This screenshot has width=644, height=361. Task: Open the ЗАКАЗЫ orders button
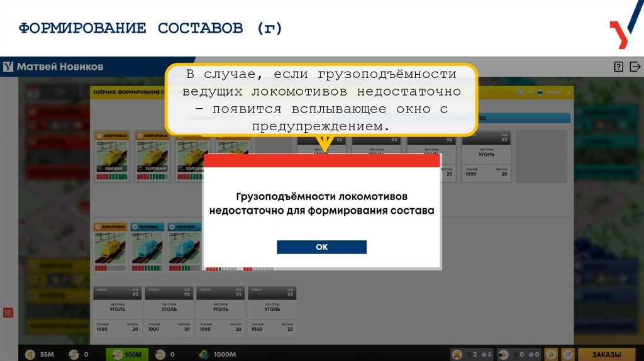606,355
